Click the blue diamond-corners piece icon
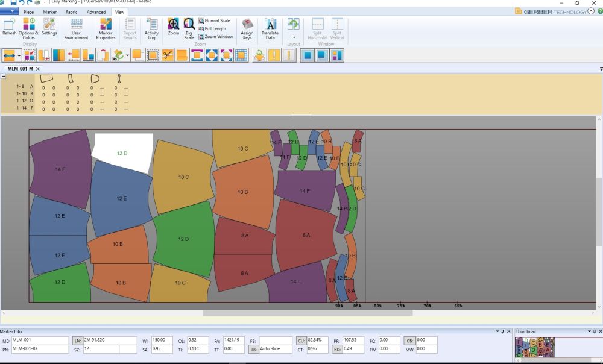Screen dimensions: 603x364 tap(212, 55)
